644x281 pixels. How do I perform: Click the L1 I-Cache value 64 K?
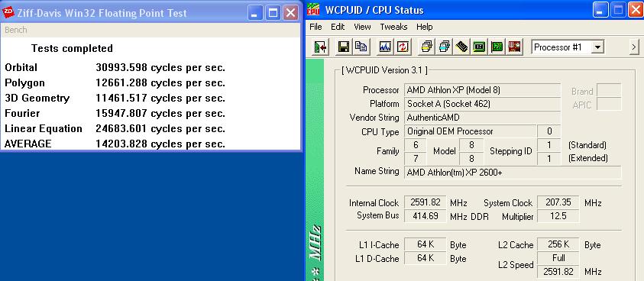(x=425, y=244)
